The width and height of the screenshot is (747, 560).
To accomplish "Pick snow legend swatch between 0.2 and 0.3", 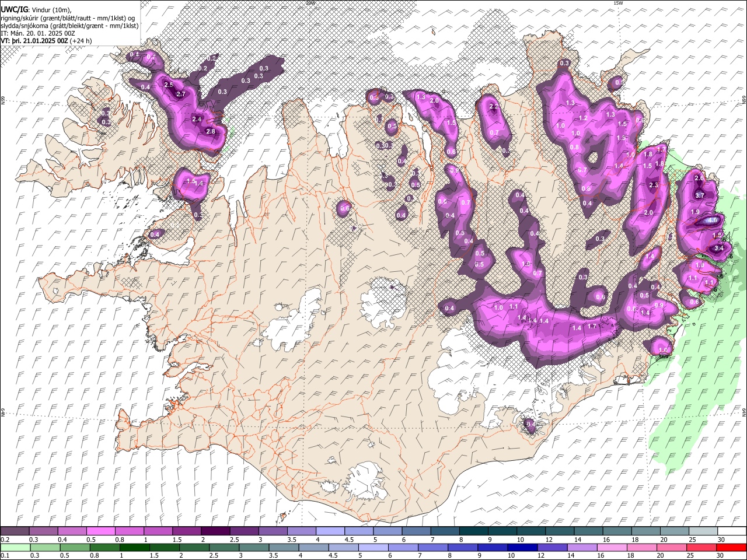I will tap(15, 531).
